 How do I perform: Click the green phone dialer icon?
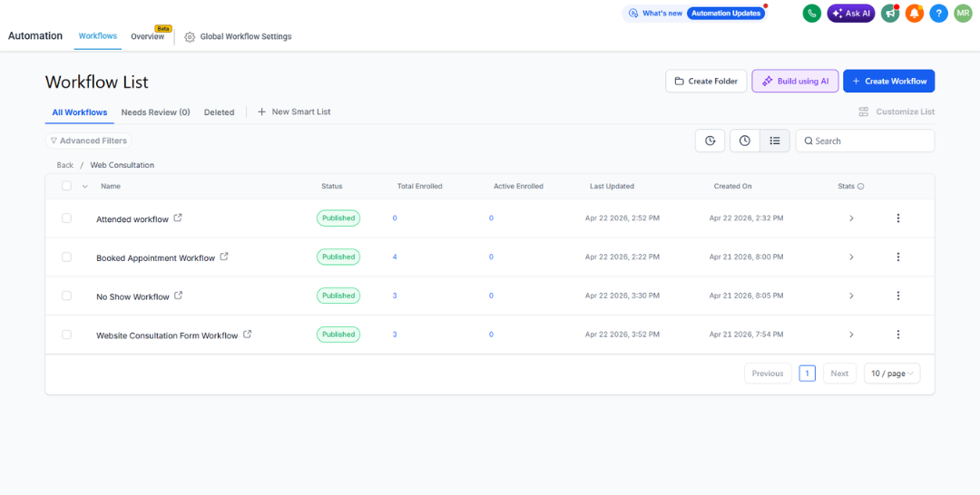(812, 13)
